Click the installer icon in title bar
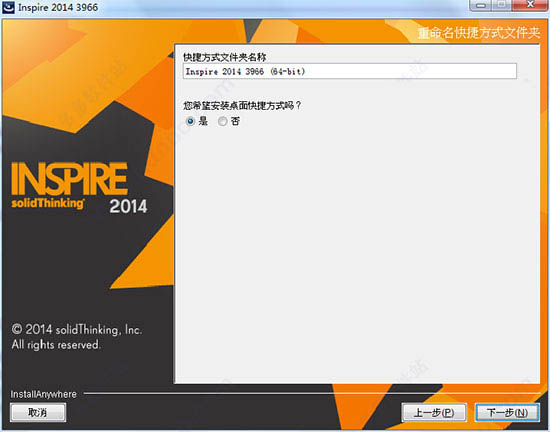 [x=8, y=7]
